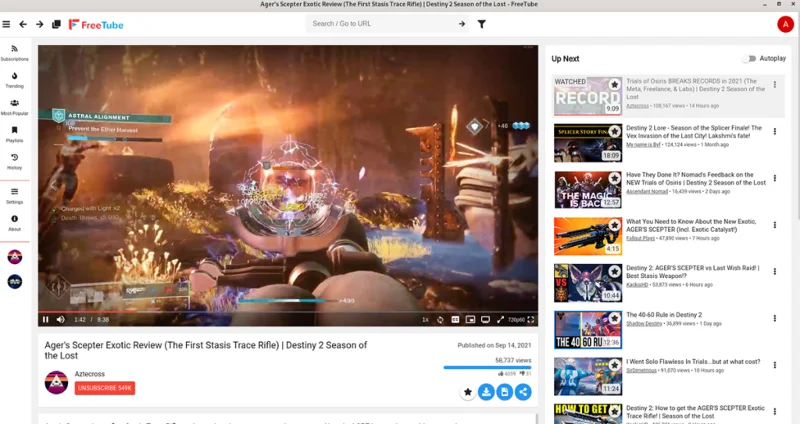Image resolution: width=800 pixels, height=424 pixels.
Task: Open options menu for The 40-60 Rule video
Action: 774,318
